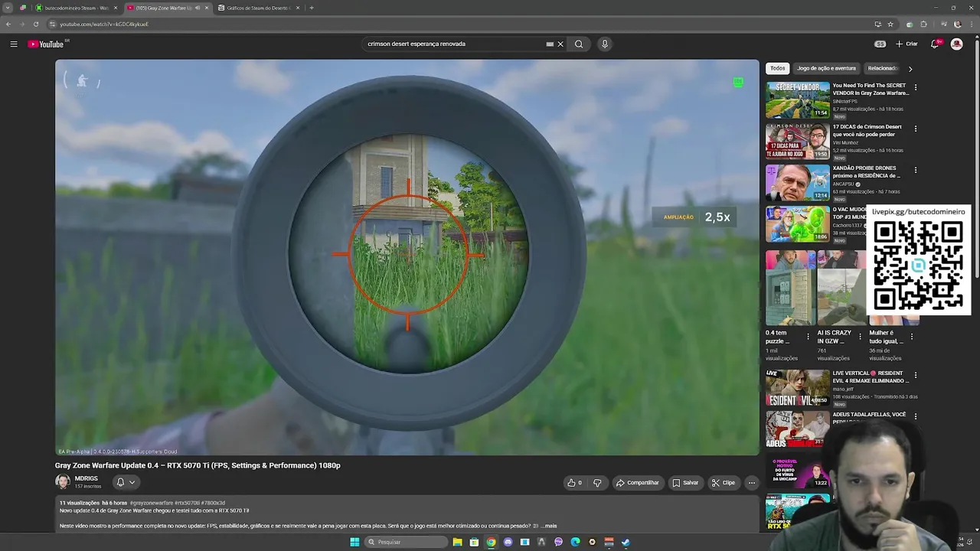Open the '0.4 tem puzzle' short thumbnail
980x551 pixels.
pos(790,288)
